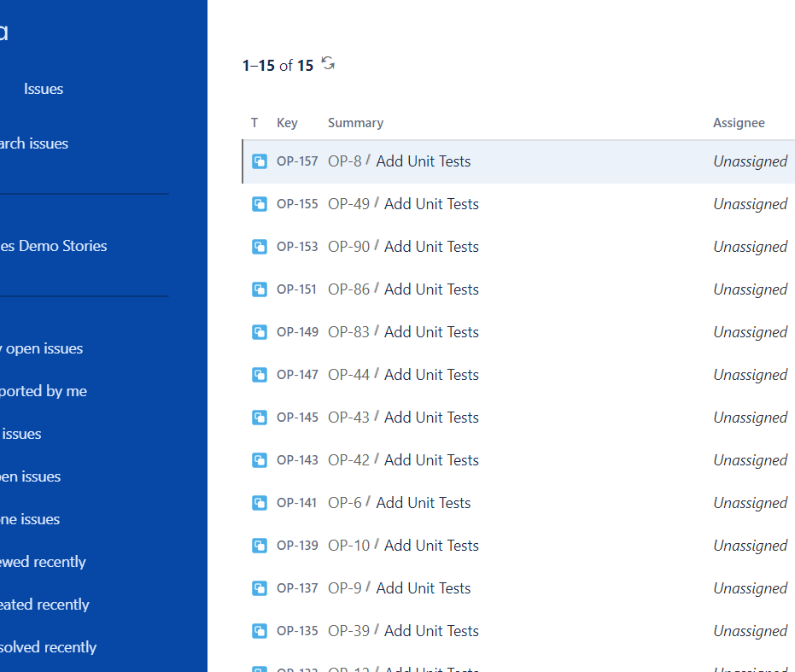The width and height of the screenshot is (795, 672).
Task: Open Add Unit Tests summary for OP-151
Action: 431,289
